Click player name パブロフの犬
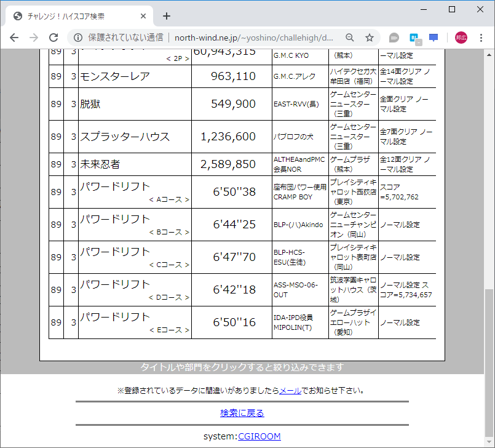 293,137
